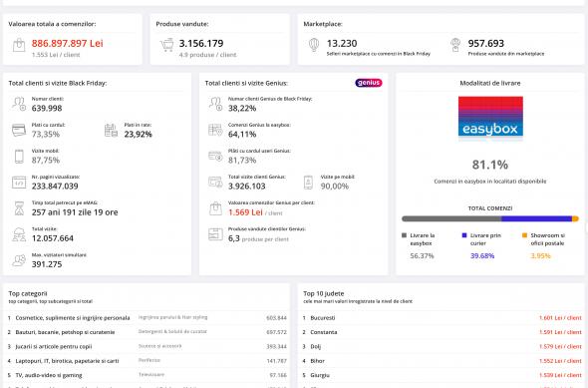Click the users icon next to Numar clienti
The height and width of the screenshot is (388, 588).
coord(19,104)
